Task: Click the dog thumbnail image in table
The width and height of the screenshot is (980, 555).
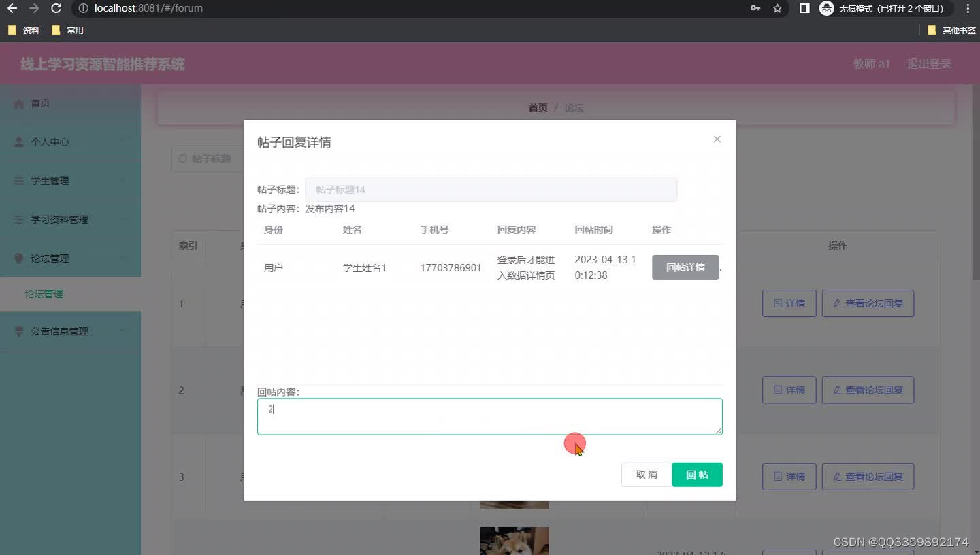Action: [x=514, y=541]
